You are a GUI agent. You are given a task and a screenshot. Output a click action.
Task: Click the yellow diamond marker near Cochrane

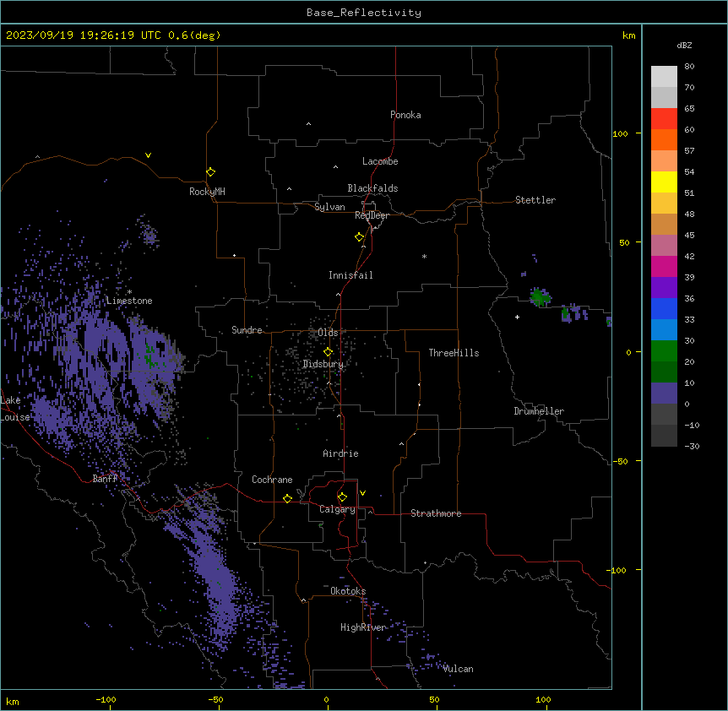tap(287, 498)
